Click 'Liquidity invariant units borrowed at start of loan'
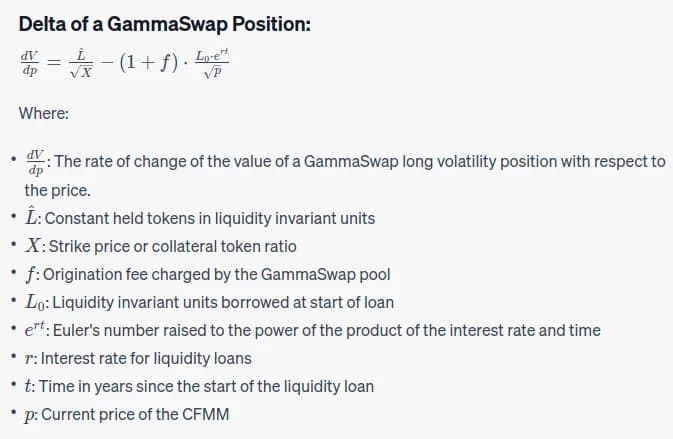 (x=223, y=303)
